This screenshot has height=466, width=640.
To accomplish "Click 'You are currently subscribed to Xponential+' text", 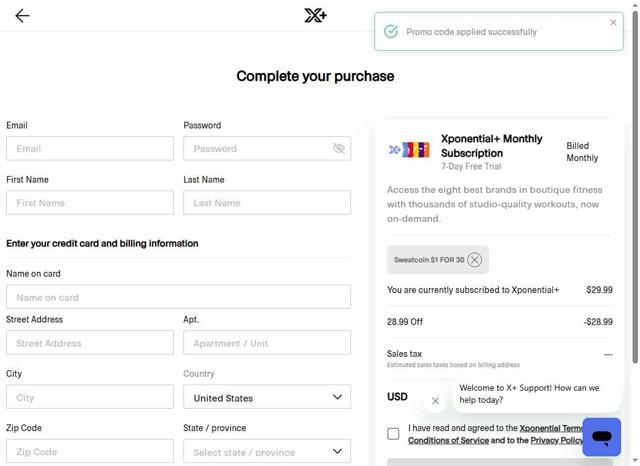I will click(x=473, y=290).
